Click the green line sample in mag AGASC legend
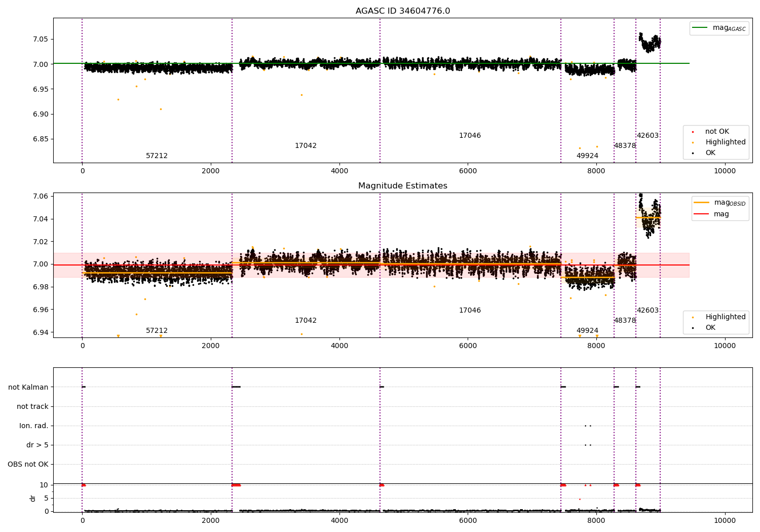 pyautogui.click(x=700, y=28)
